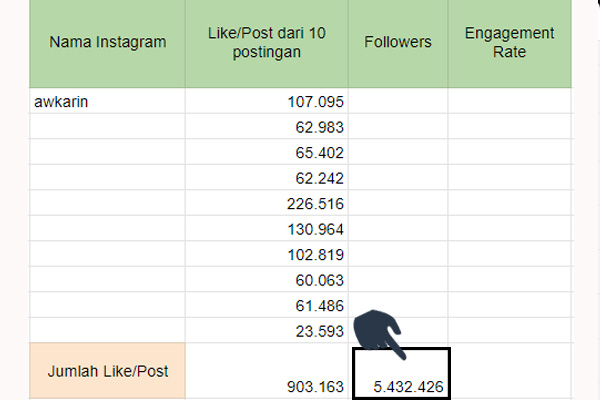600x400 pixels.
Task: Click the cell containing 60.063
Action: click(267, 279)
